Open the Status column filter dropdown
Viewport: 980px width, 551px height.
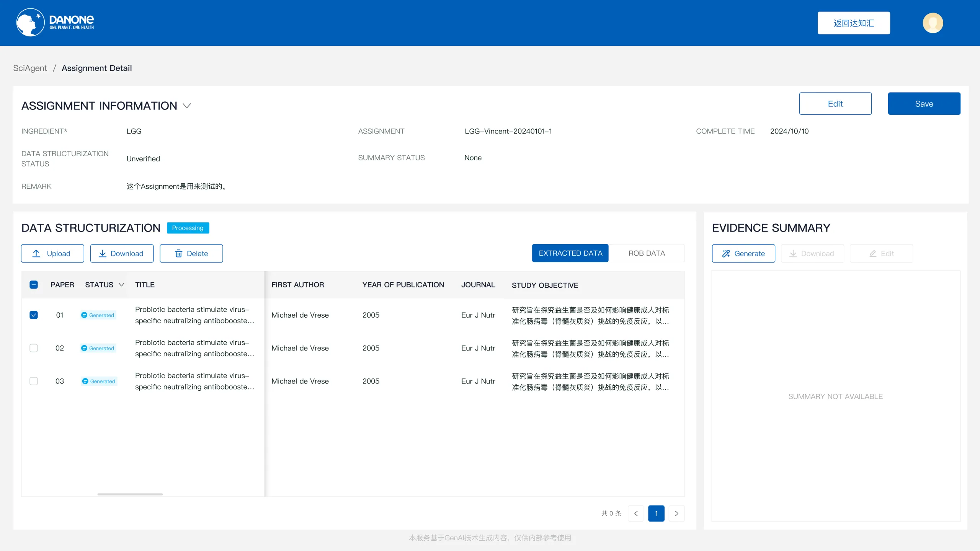pos(121,285)
